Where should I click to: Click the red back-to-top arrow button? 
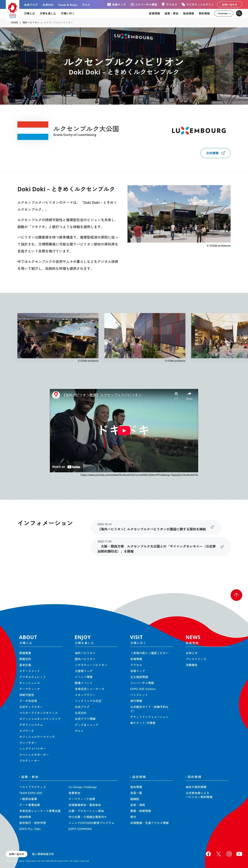(x=236, y=595)
